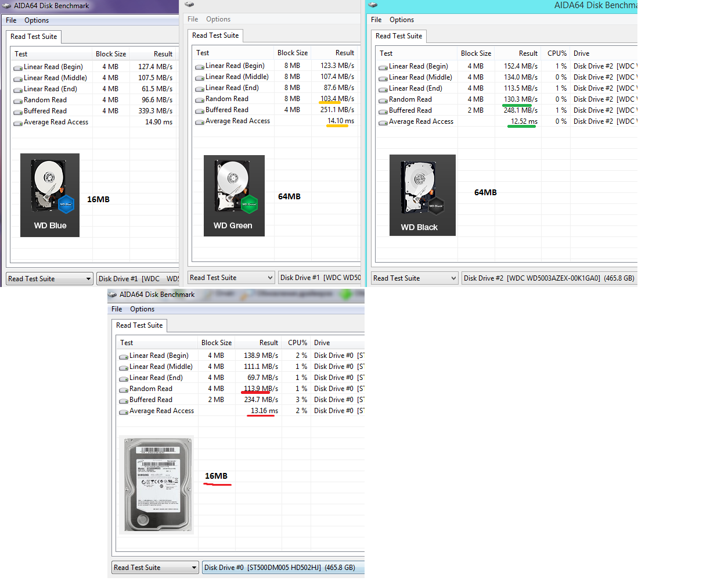This screenshot has width=728, height=581.
Task: Click the Linear Read (End) disk icon in WD Blue window
Action: (x=18, y=89)
